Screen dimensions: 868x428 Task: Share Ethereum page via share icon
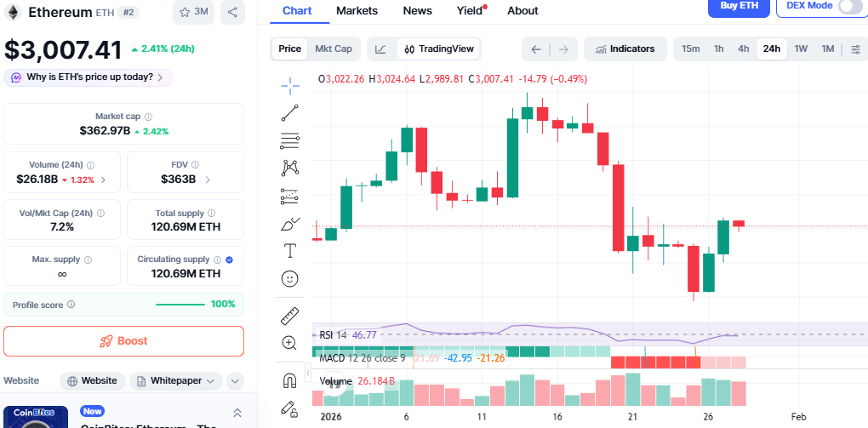tap(232, 12)
